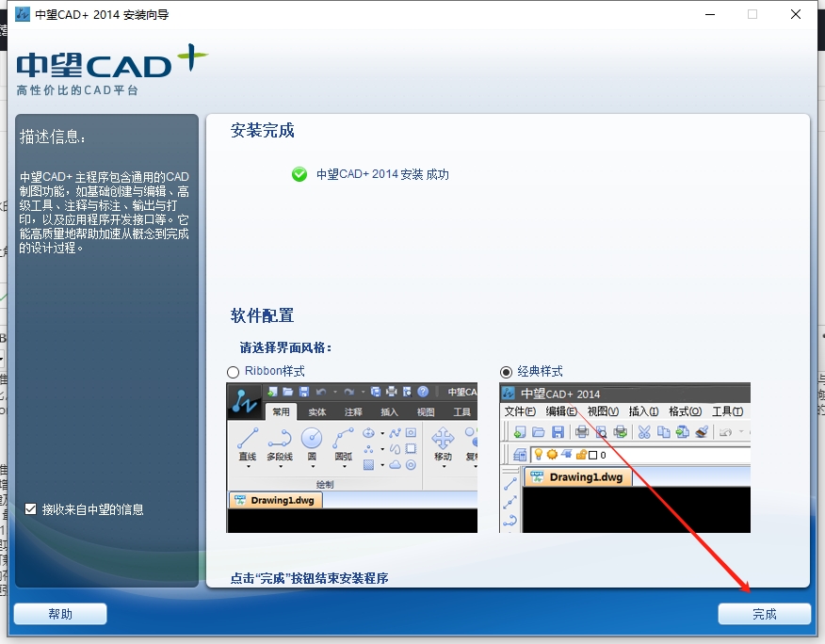Viewport: 825px width, 644px height.
Task: Click the 帮助 button
Action: pos(60,614)
